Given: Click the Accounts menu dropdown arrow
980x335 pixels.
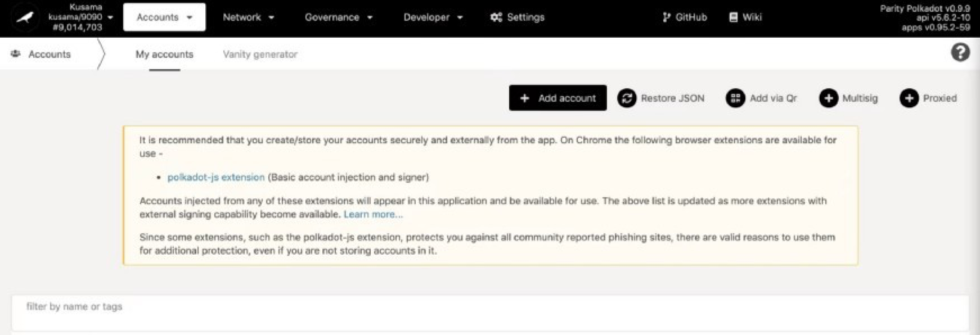Looking at the screenshot, I should pyautogui.click(x=190, y=17).
